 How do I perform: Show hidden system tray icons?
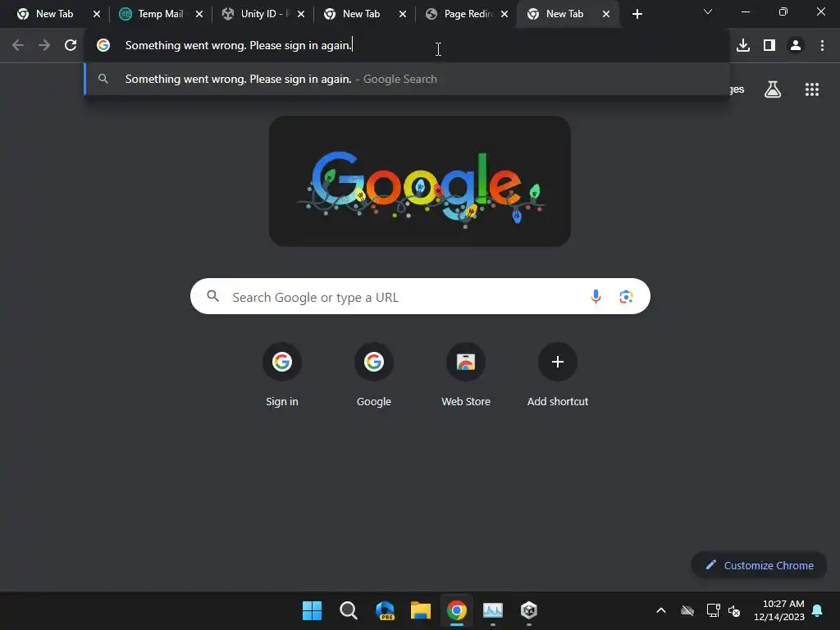[x=661, y=610]
